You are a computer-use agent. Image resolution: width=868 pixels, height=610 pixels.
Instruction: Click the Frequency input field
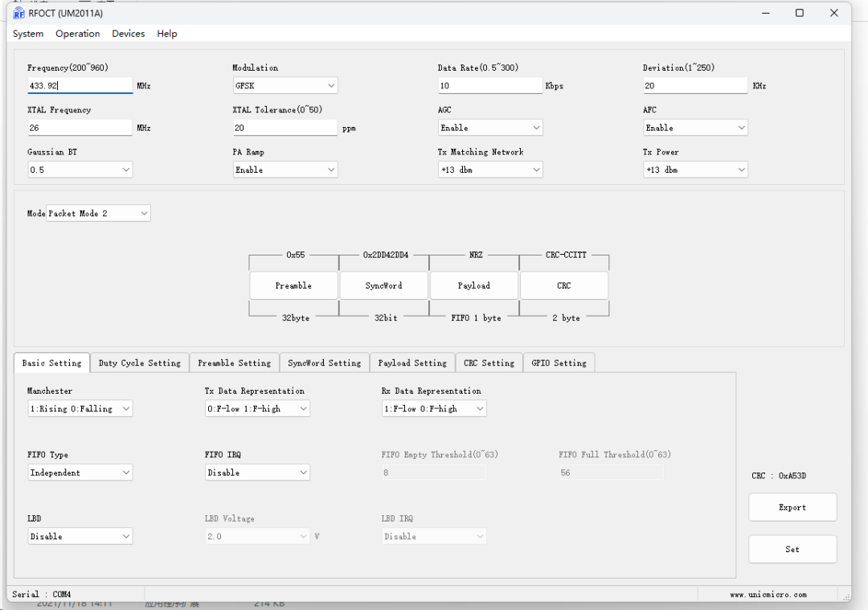coord(80,85)
